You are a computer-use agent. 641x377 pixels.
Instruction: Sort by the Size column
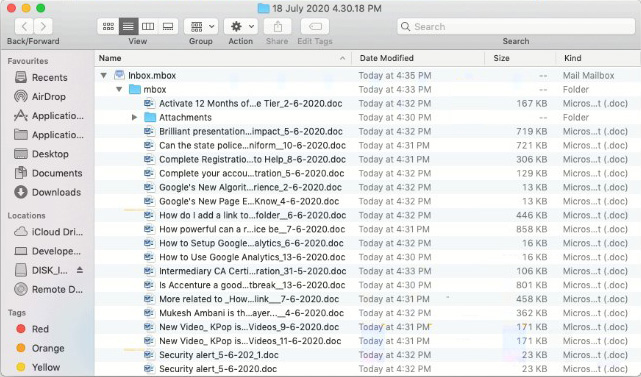(x=520, y=58)
